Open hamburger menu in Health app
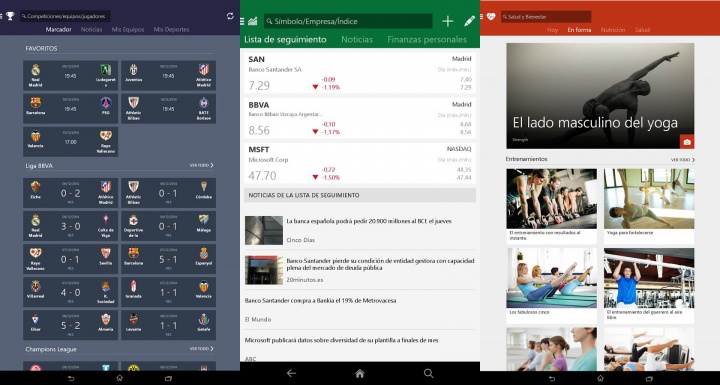The image size is (720, 385). [482, 17]
